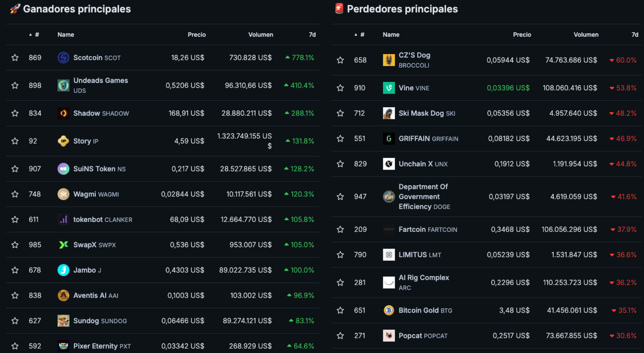Screen dimensions: 644x353
Task: Click the Aventis AI logo
Action: coord(63,296)
